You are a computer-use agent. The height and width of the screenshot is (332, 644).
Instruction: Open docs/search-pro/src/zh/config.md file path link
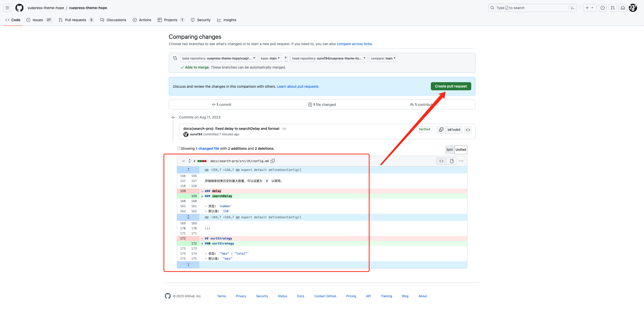pos(239,161)
